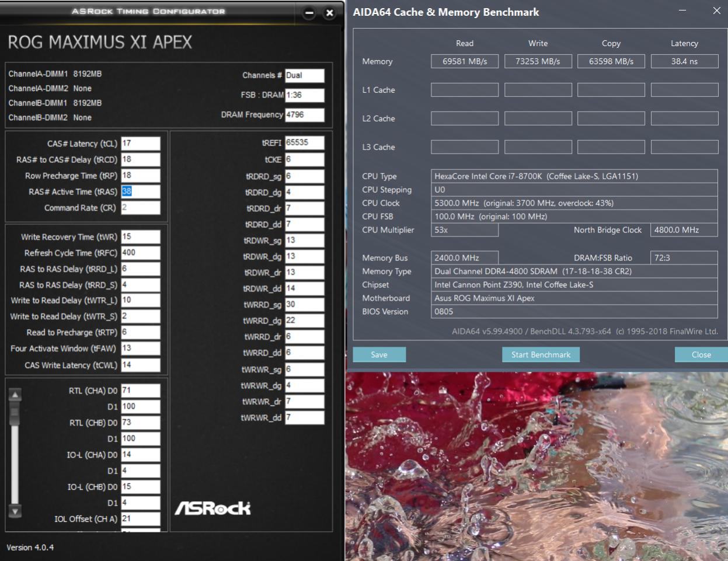Click the Close button in AIDA64
The height and width of the screenshot is (561, 728).
(701, 354)
